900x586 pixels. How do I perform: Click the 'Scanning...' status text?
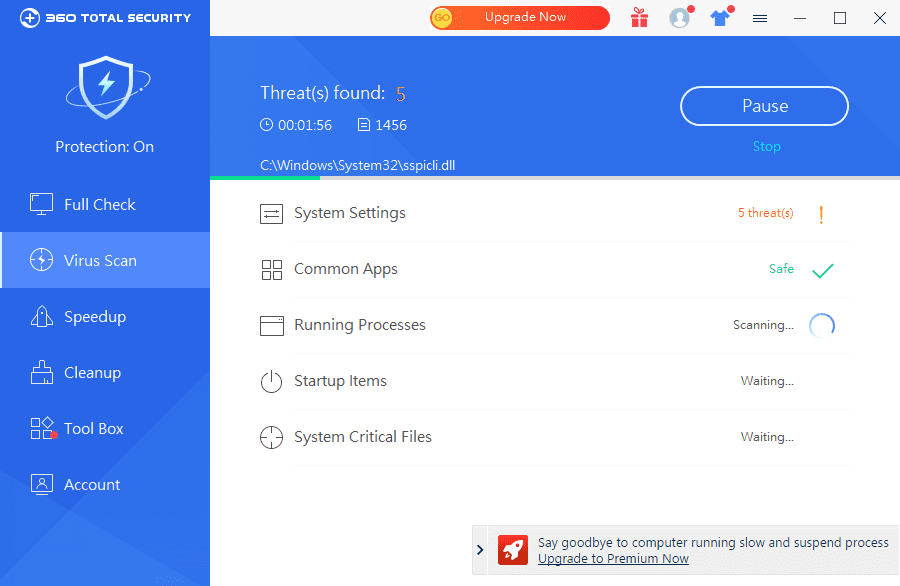click(x=763, y=325)
